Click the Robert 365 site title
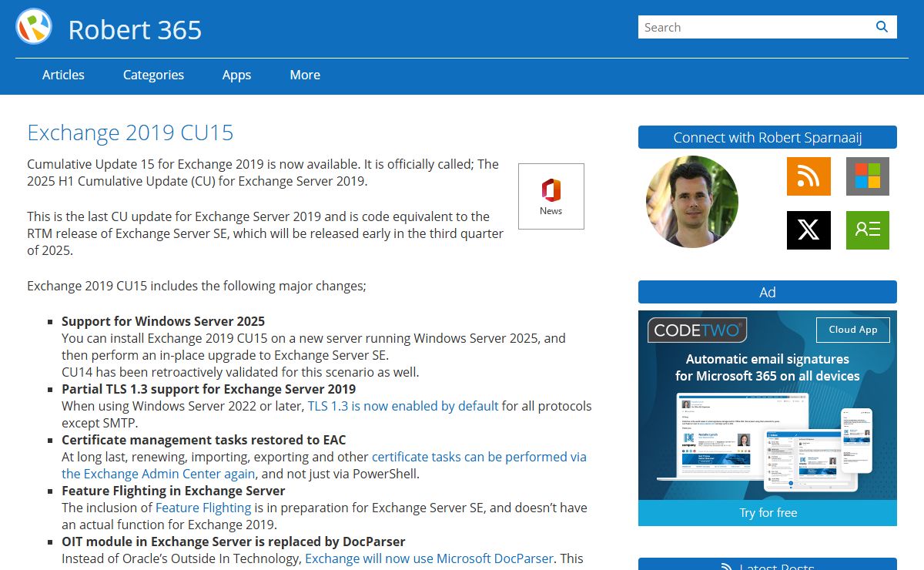The height and width of the screenshot is (570, 924). pyautogui.click(x=135, y=30)
